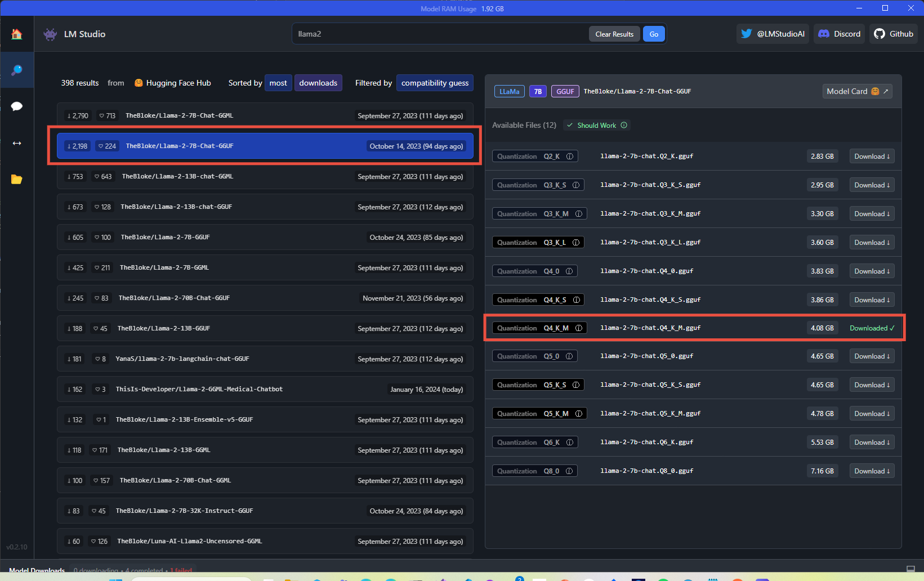Show info for Q3_K_S quantization

576,185
